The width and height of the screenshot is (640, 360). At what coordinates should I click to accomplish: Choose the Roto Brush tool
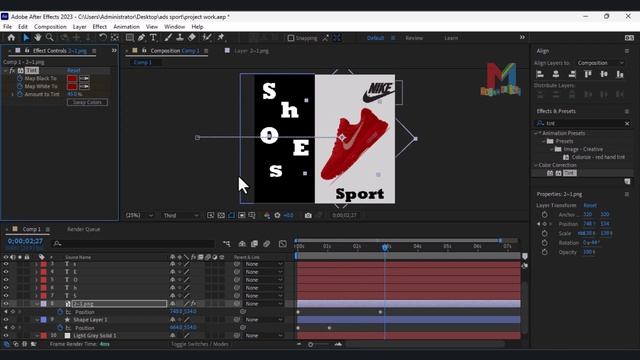click(207, 38)
